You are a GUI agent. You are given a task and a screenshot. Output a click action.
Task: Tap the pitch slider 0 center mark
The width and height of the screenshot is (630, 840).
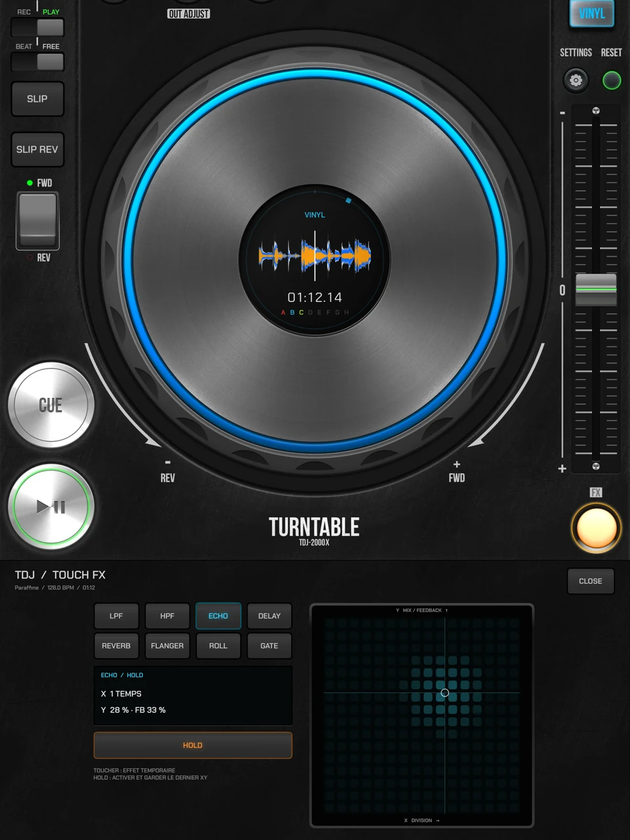click(562, 290)
